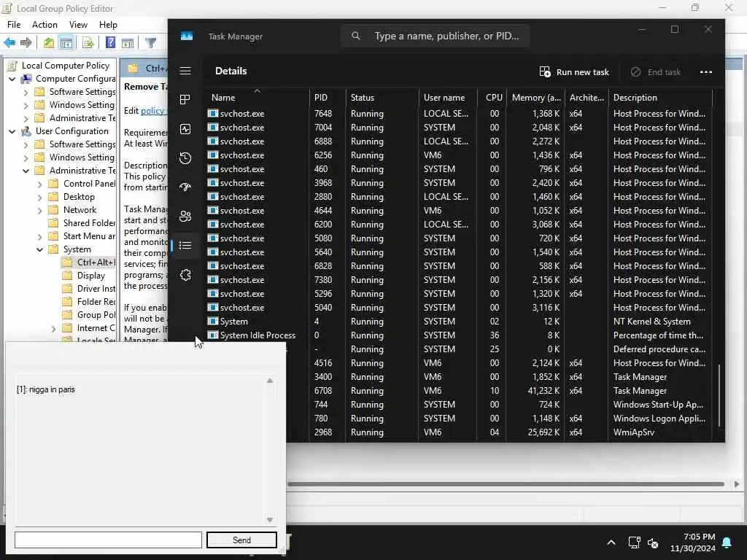The image size is (747, 560).
Task: Open the File menu
Action: click(x=14, y=24)
